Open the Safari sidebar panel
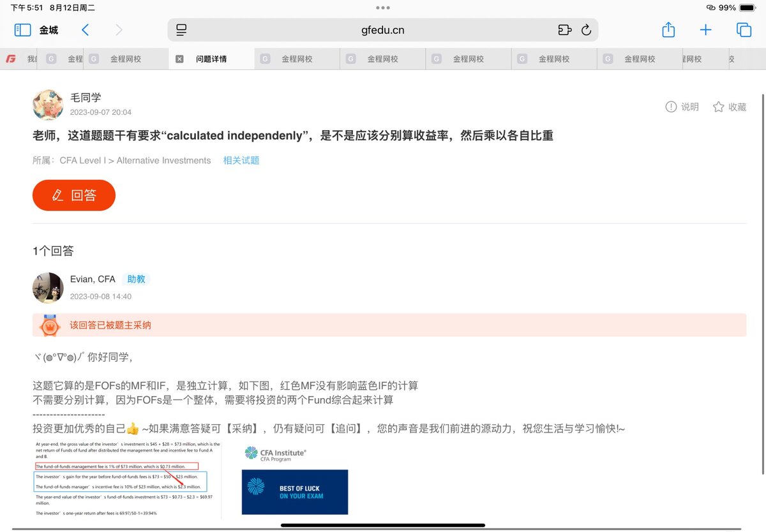The image size is (766, 532). (x=22, y=30)
